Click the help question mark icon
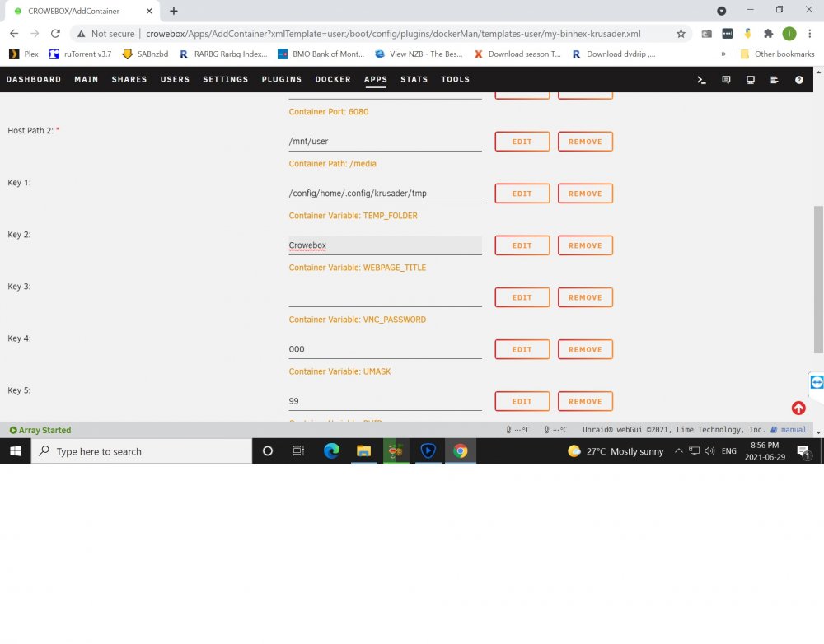This screenshot has height=644, width=824. (798, 80)
